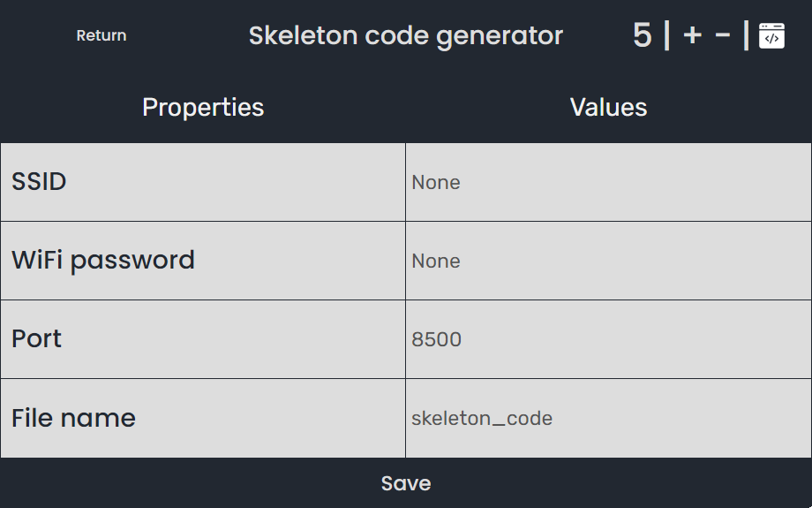The height and width of the screenshot is (508, 812).
Task: Click the plus icon to increase count
Action: pyautogui.click(x=692, y=35)
